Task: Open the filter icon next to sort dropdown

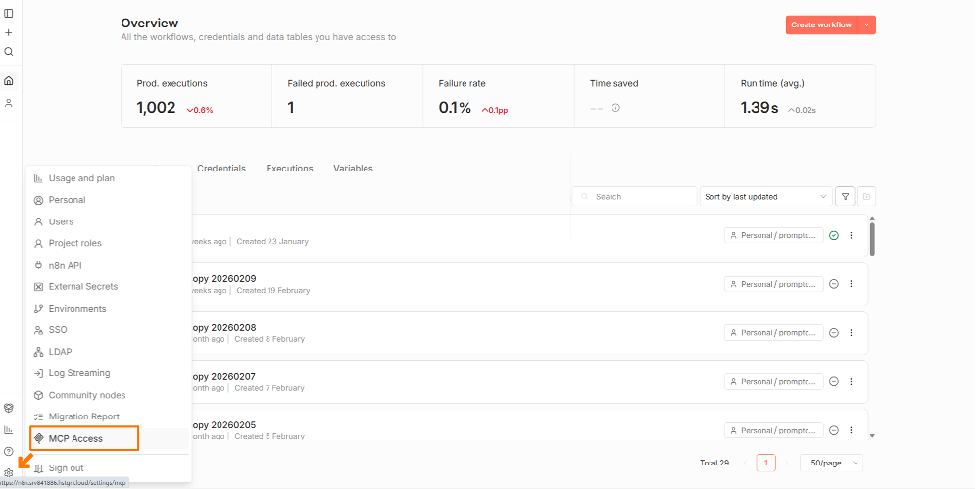Action: coord(846,197)
